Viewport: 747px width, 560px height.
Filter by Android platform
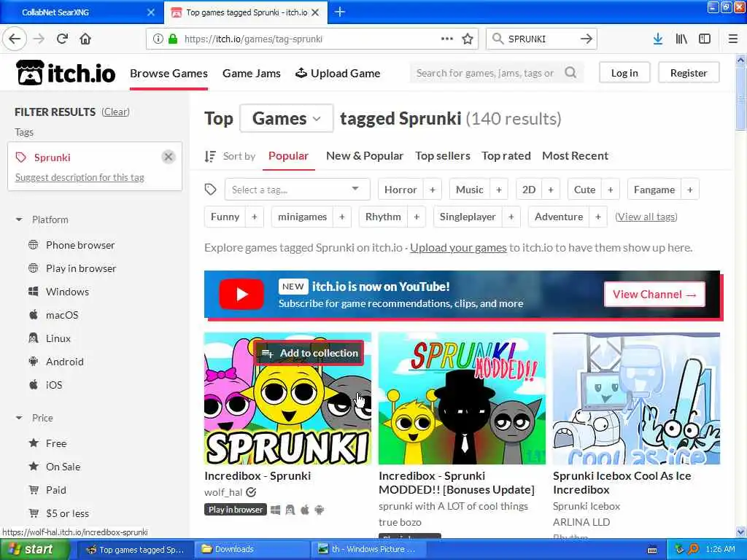[64, 362]
